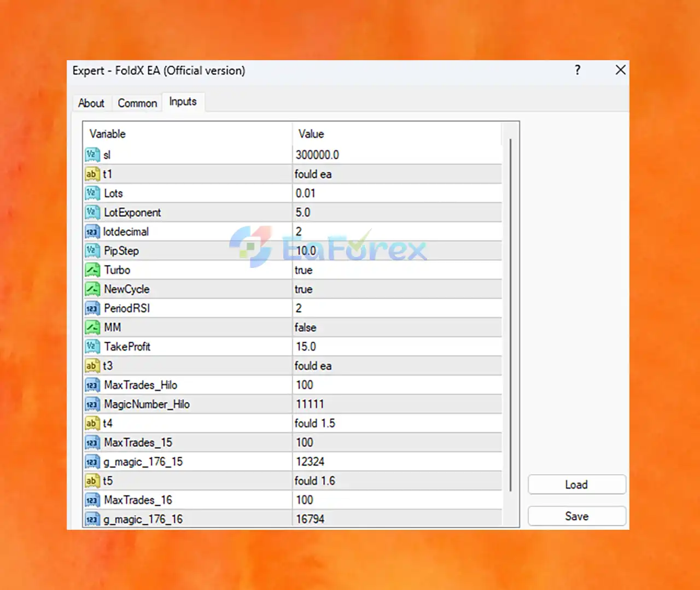
Task: Select the PipStep variable name
Action: [121, 250]
